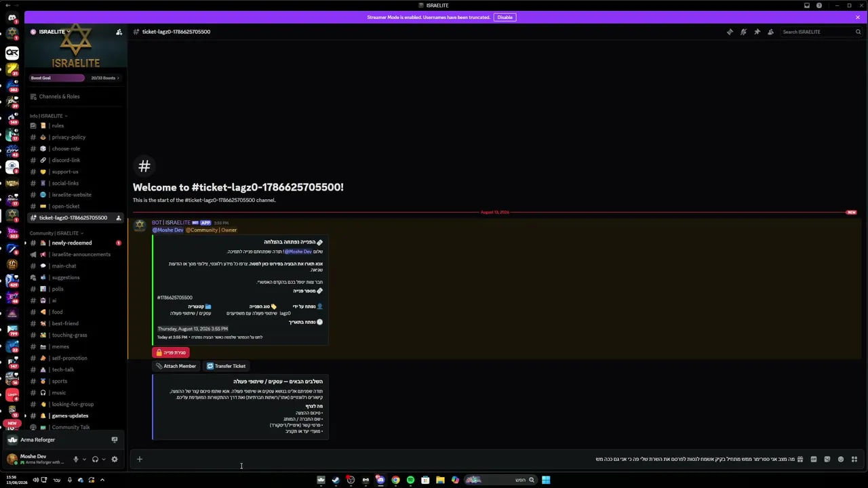Screen dimensions: 868x488
Task: Open microphone input options dropdown arrow
Action: (84, 460)
